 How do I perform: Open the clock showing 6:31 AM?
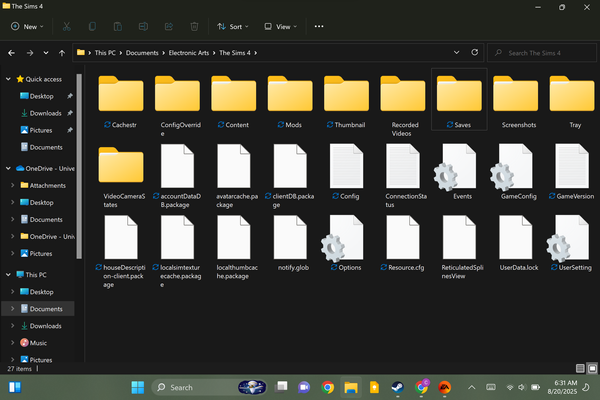click(x=562, y=387)
